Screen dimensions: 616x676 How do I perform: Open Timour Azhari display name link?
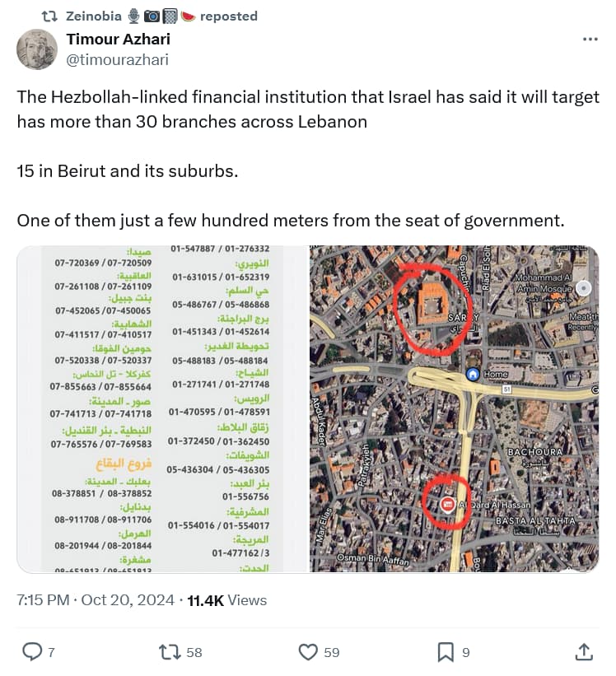118,40
